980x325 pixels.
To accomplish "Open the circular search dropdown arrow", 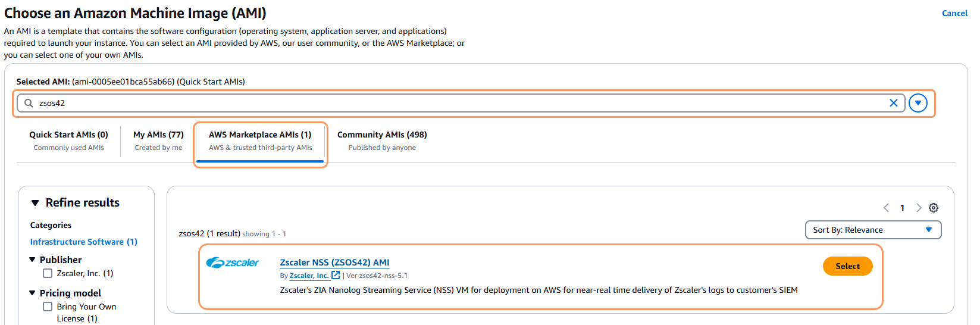I will point(918,103).
